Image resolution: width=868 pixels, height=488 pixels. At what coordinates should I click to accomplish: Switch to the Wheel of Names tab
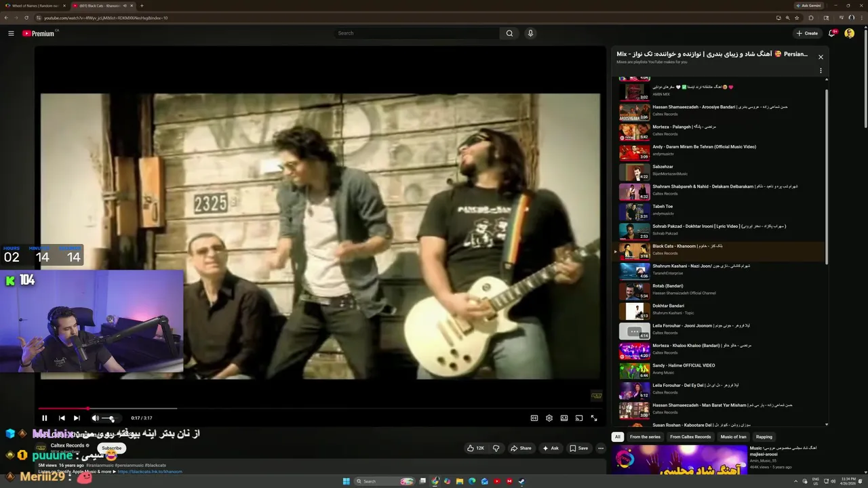coord(34,5)
